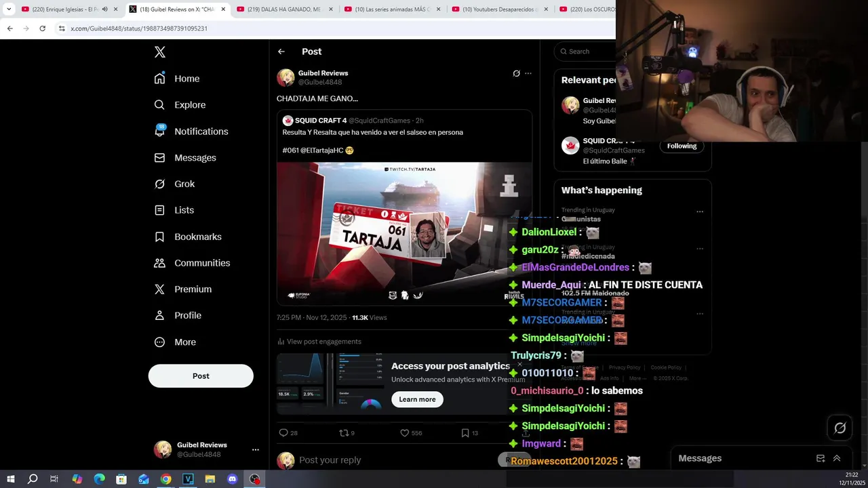Open the post's three-dot options menu

[x=528, y=73]
